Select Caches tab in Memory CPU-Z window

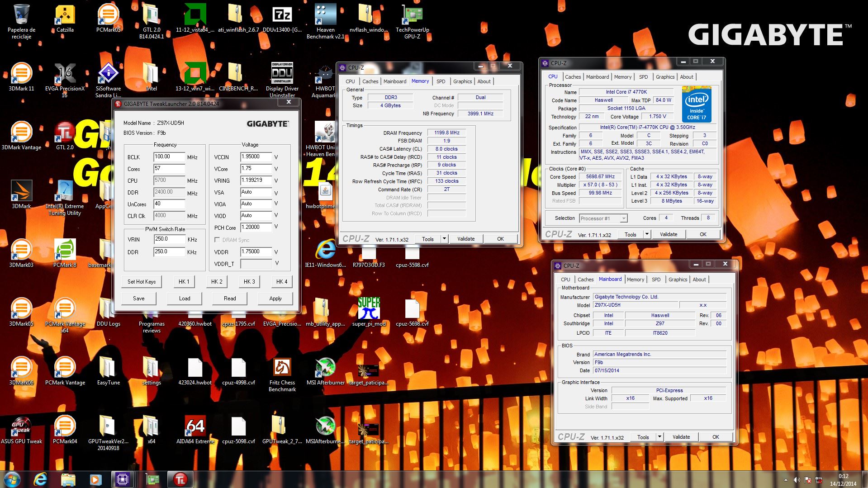tap(370, 81)
